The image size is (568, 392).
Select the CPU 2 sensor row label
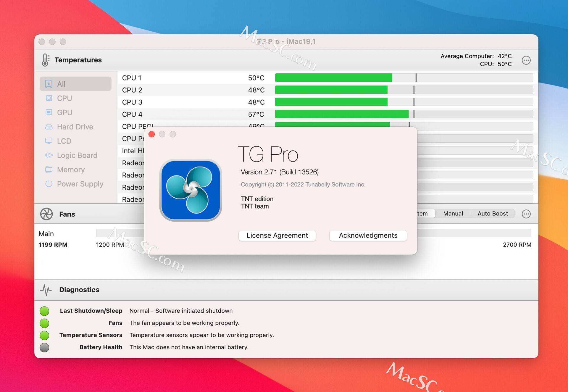tap(132, 90)
